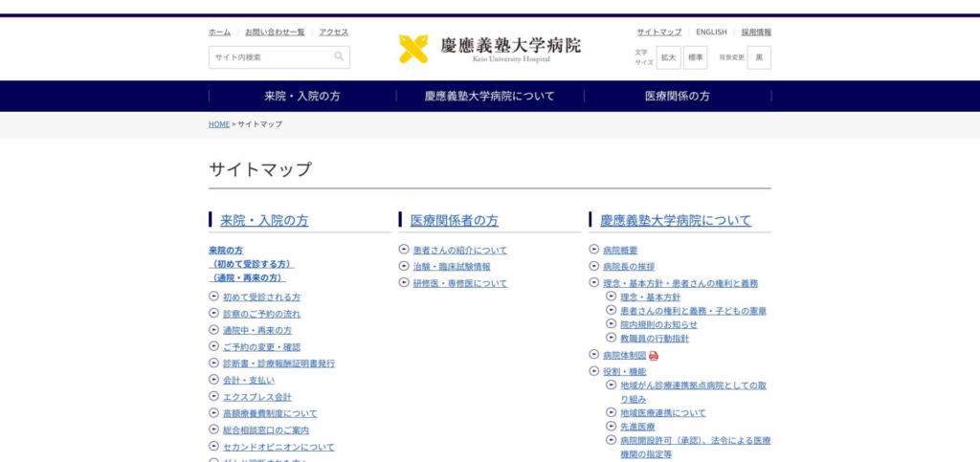980x462 pixels.
Task: Enlarge text with 拡大 button
Action: pos(668,57)
